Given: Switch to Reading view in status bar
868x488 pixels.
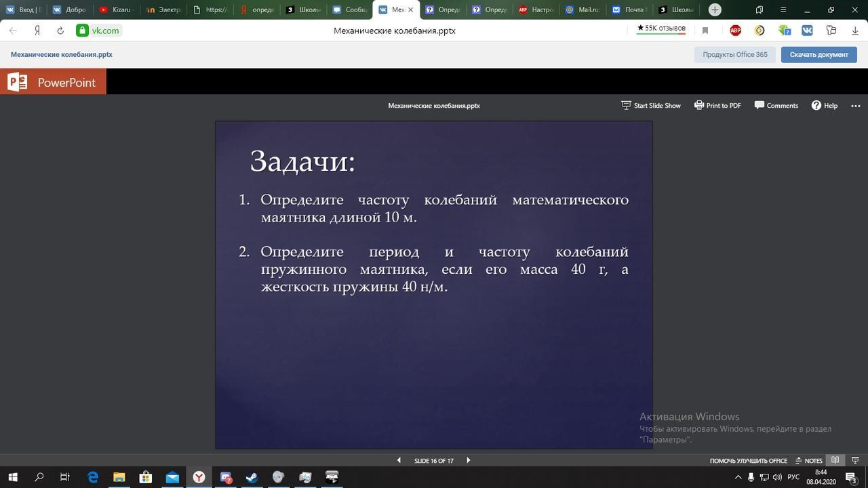Looking at the screenshot, I should [x=835, y=460].
